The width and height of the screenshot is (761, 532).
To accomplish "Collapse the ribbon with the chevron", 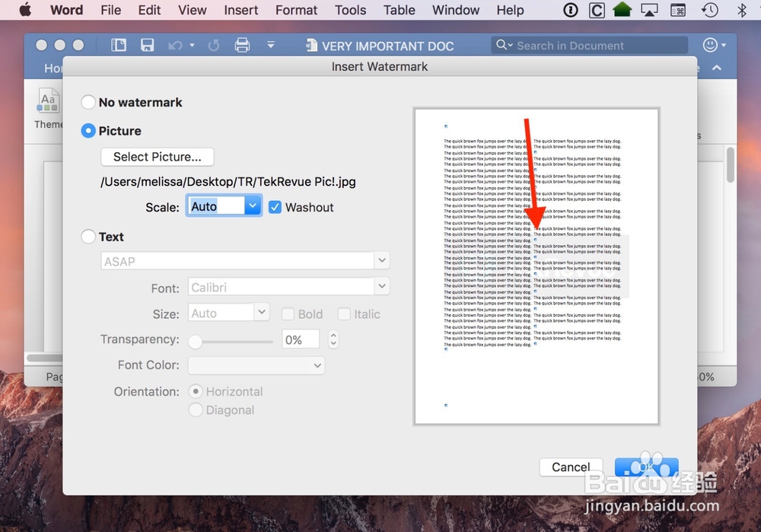I will point(717,68).
